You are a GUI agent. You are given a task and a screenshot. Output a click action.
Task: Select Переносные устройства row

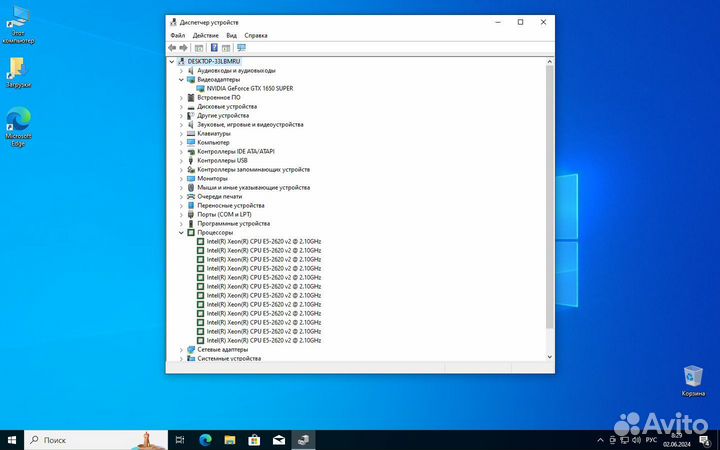click(231, 205)
